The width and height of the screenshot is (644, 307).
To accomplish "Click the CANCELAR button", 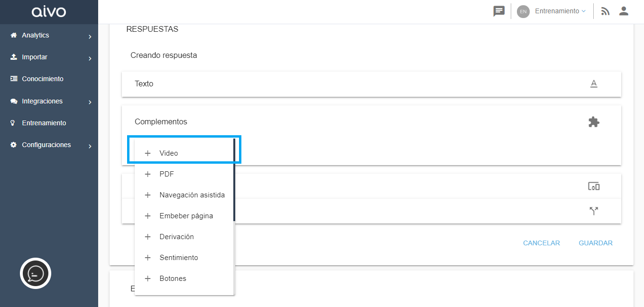I will pyautogui.click(x=542, y=243).
